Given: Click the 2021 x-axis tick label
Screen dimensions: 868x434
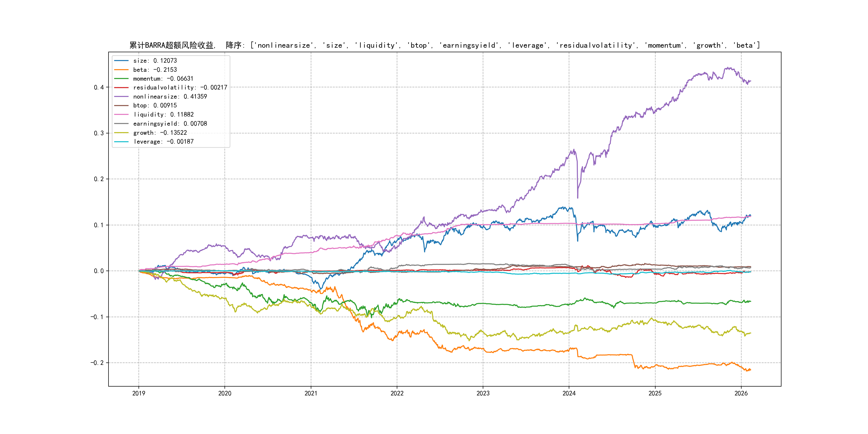Looking at the screenshot, I should [x=311, y=393].
